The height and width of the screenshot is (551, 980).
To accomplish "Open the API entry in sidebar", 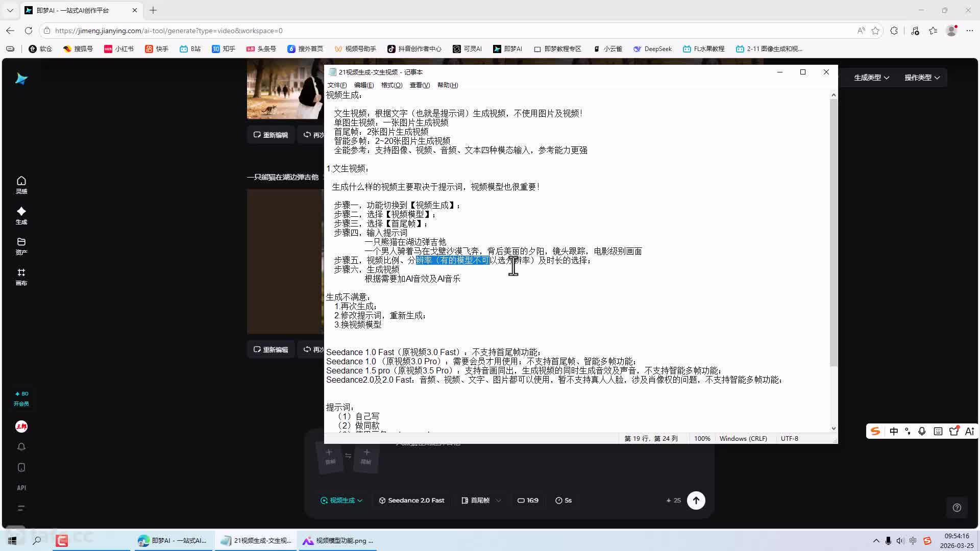I will (21, 488).
